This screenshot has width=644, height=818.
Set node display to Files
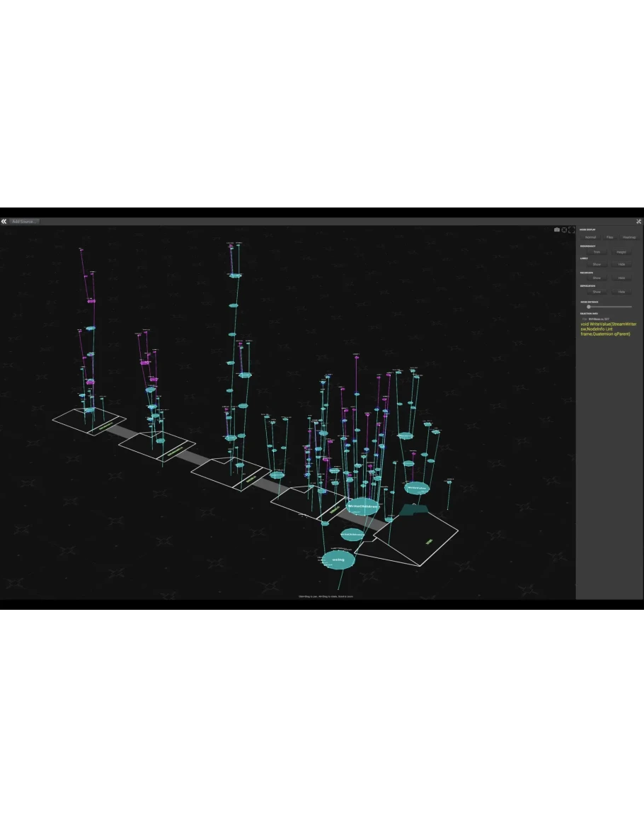coord(609,237)
